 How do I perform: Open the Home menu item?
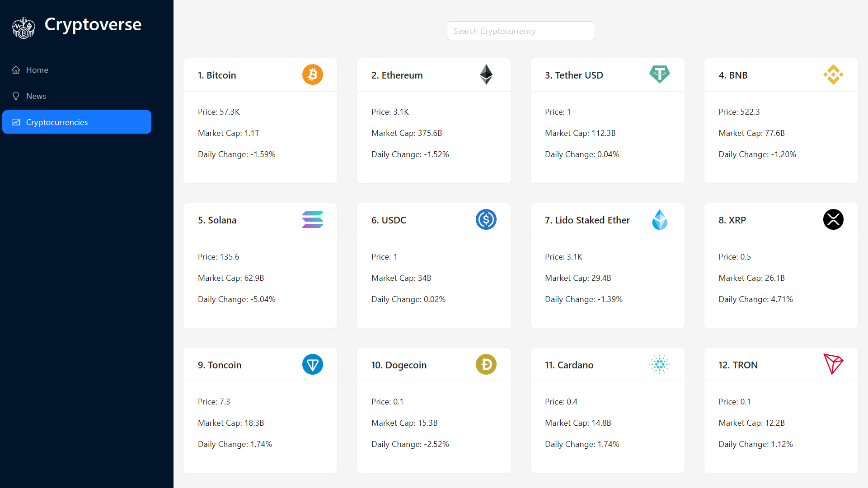tap(37, 70)
